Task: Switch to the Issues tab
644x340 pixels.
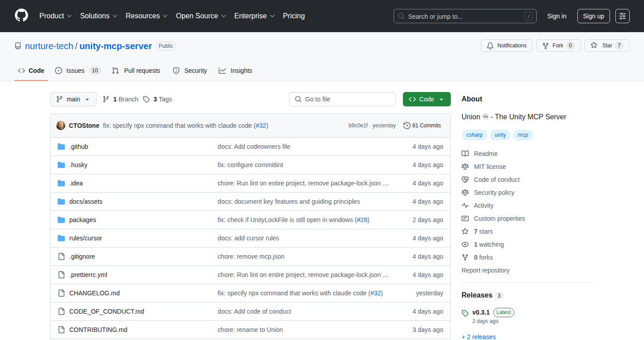Action: pyautogui.click(x=78, y=71)
